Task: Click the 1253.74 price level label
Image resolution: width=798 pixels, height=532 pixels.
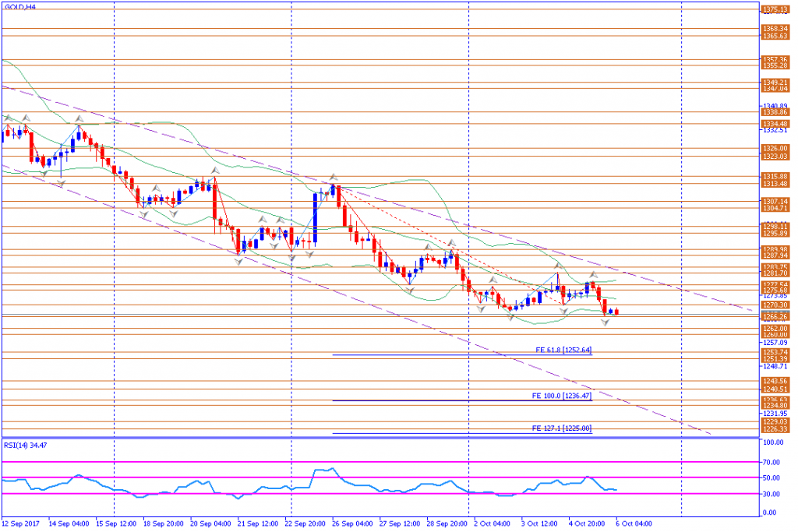Action: [775, 352]
